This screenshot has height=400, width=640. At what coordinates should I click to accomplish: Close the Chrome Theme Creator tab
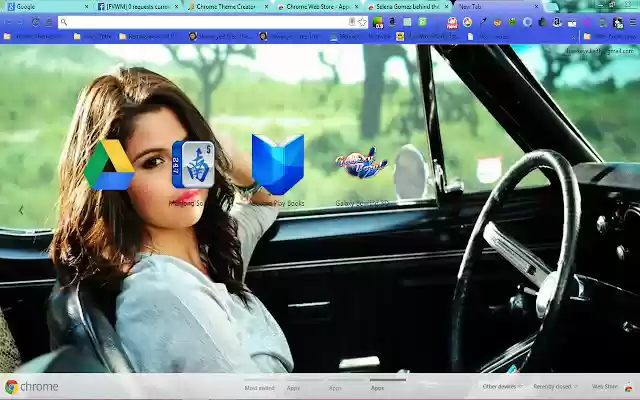tap(267, 7)
